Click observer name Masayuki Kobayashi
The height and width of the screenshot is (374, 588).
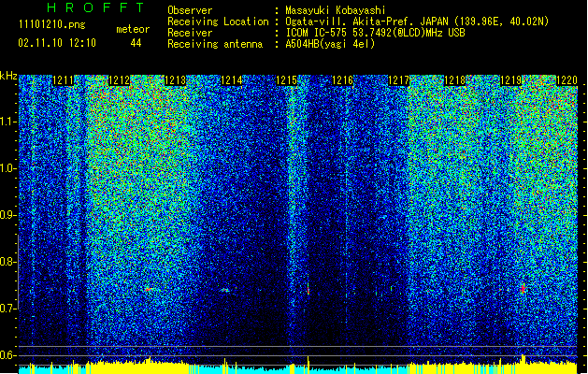(336, 10)
